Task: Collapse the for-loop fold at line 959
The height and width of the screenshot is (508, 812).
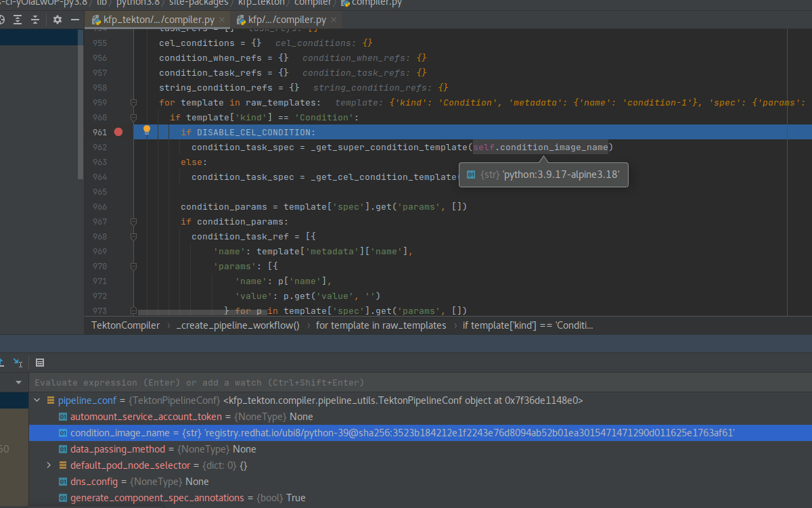Action: (x=133, y=102)
